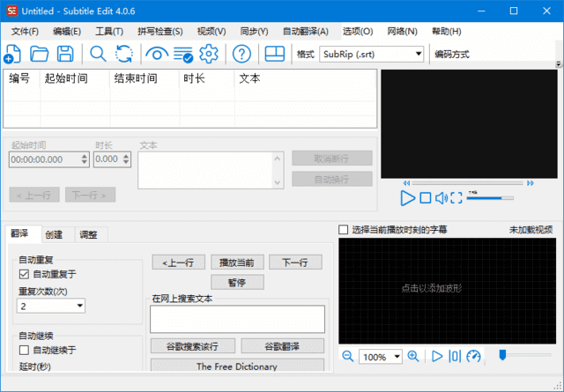Viewport: 564px width, 392px height.
Task: Open Visual sync eye icon
Action: [x=157, y=54]
